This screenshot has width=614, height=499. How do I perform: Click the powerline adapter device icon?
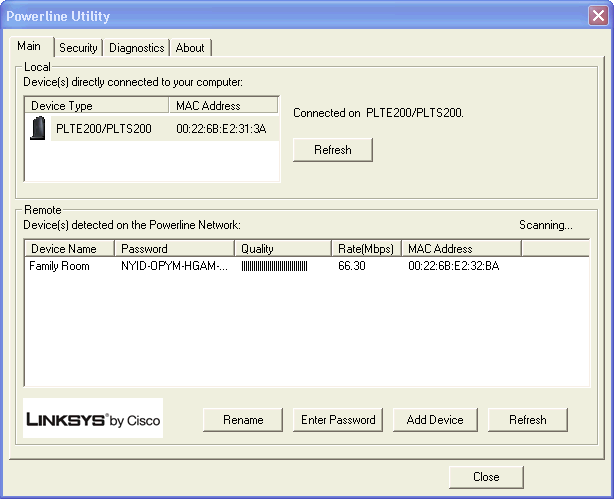pos(39,129)
